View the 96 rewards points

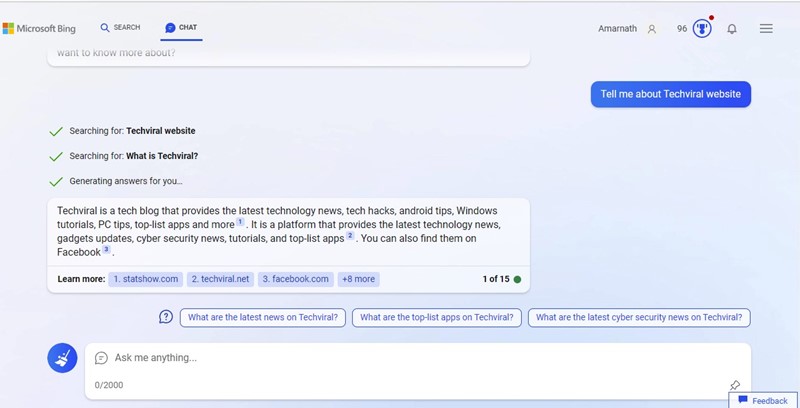pyautogui.click(x=682, y=29)
